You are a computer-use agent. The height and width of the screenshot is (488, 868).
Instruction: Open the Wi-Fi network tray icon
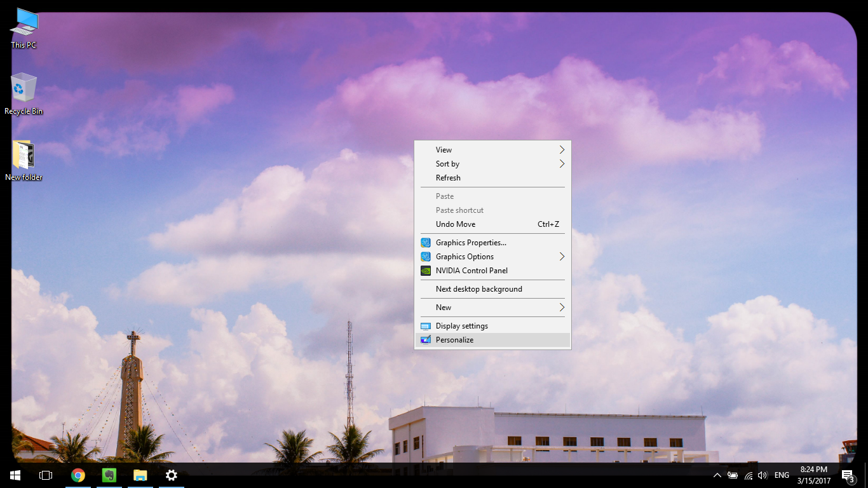(x=749, y=475)
